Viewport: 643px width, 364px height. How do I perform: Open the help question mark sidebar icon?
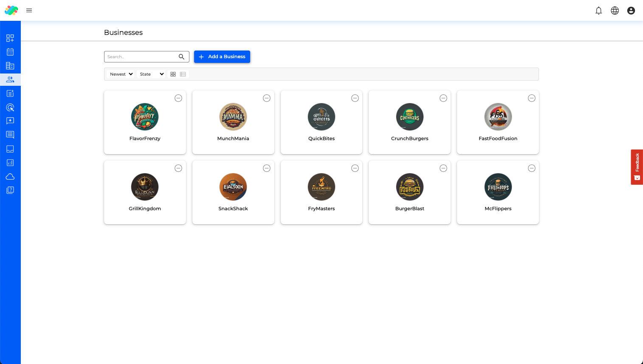(x=10, y=190)
